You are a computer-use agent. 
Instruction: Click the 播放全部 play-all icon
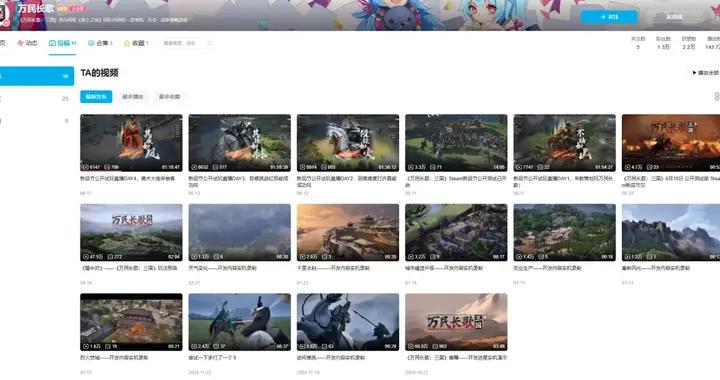click(x=694, y=73)
